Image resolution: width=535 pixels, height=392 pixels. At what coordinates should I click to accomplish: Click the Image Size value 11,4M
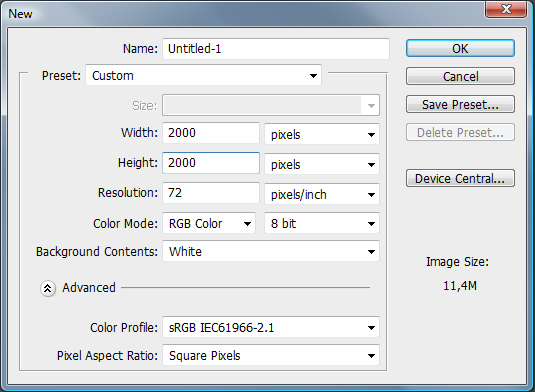pos(460,285)
